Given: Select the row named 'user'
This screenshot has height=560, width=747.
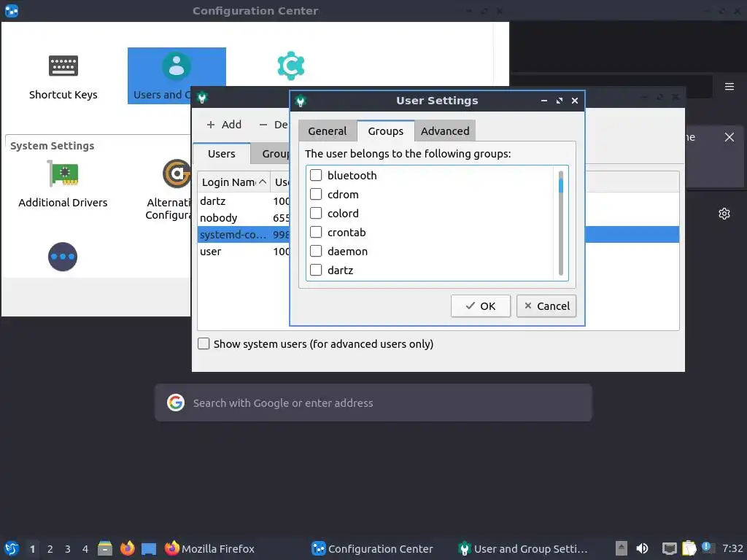Looking at the screenshot, I should tap(244, 251).
